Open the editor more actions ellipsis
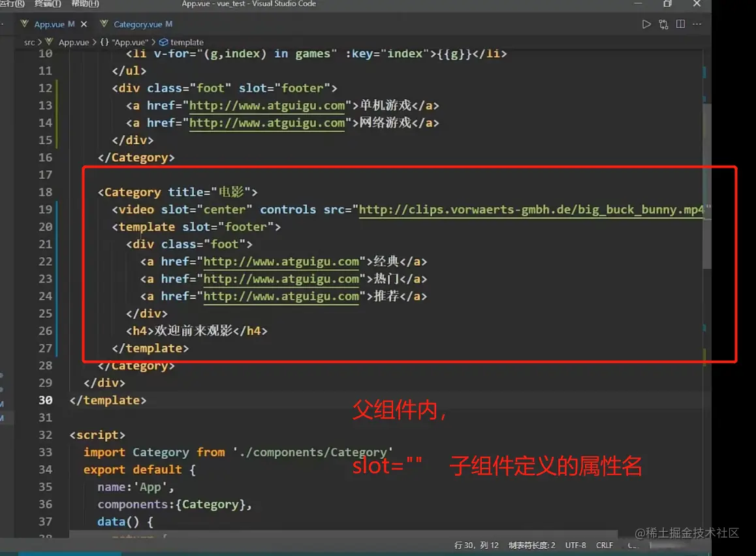756x556 pixels. pos(697,24)
